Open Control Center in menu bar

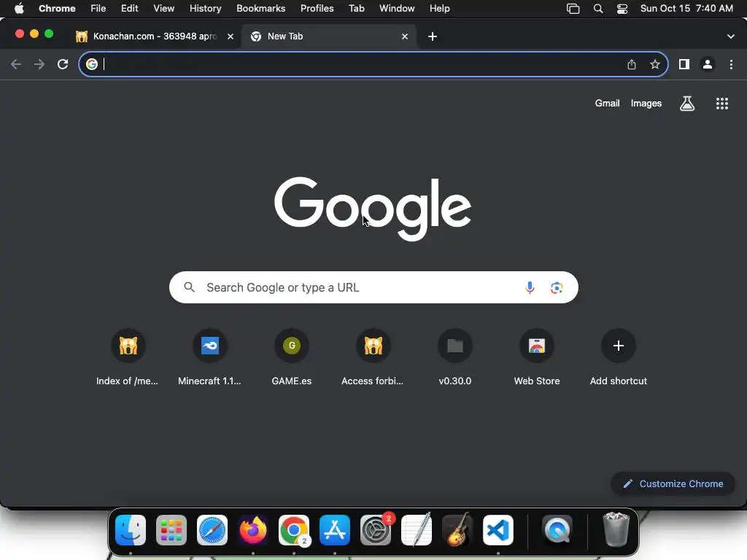point(622,9)
